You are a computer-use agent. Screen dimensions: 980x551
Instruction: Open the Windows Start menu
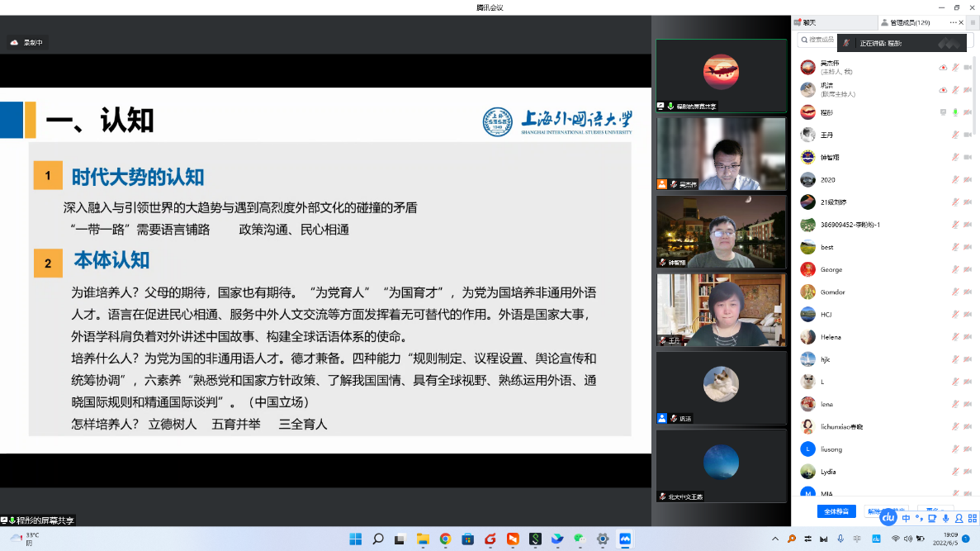355,539
